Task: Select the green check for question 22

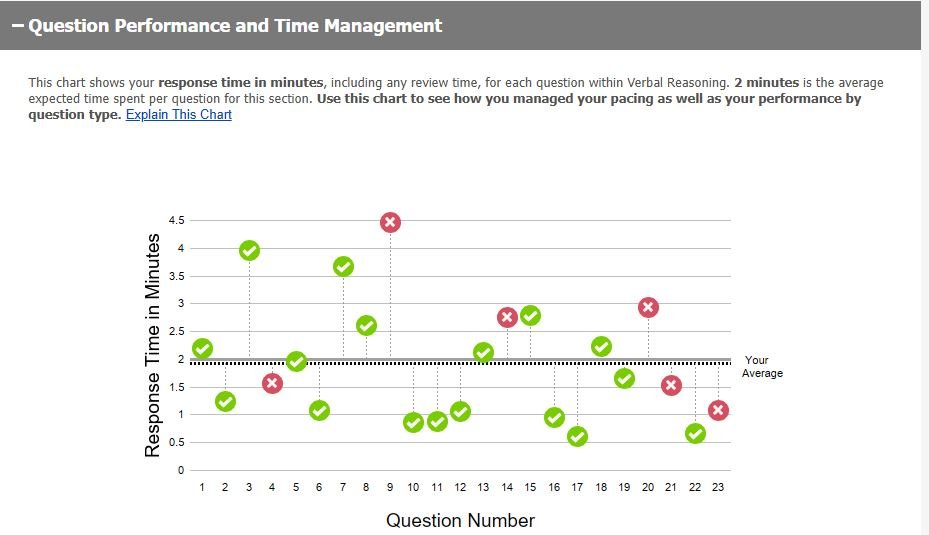Action: [x=695, y=433]
